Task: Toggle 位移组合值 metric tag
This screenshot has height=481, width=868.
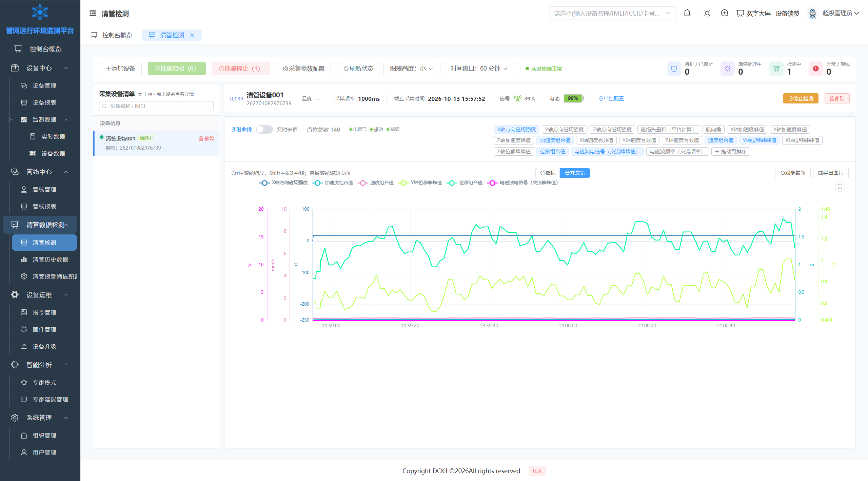Action: pos(552,151)
